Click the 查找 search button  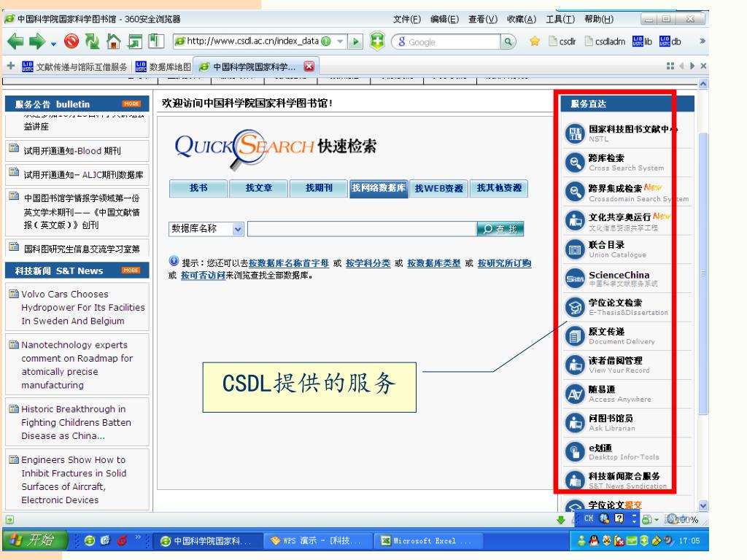coord(500,229)
